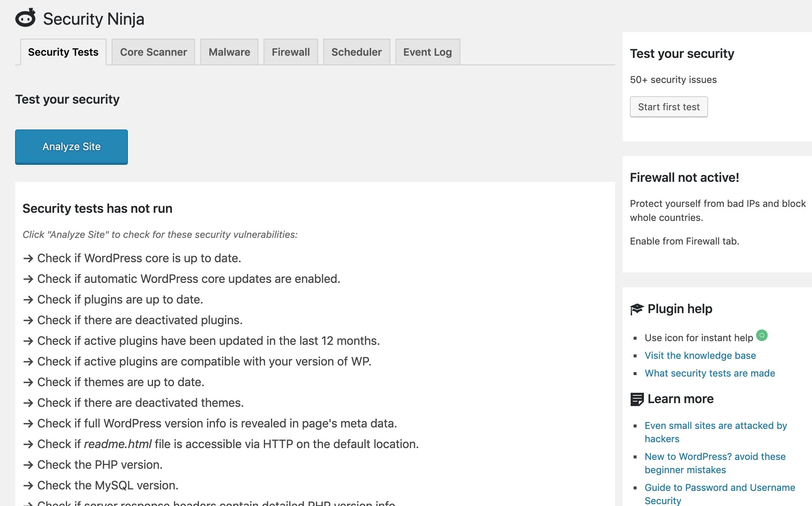The height and width of the screenshot is (506, 812).
Task: Click 'Check the PHP version' text
Action: tap(100, 465)
